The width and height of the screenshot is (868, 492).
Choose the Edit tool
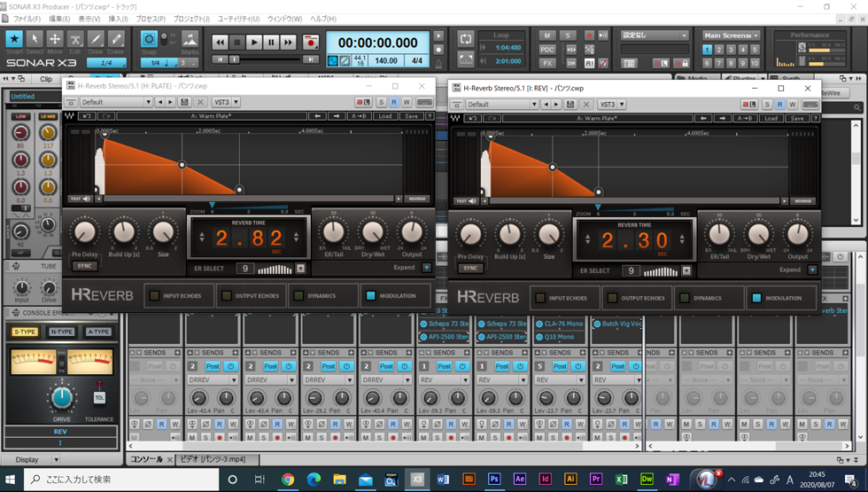point(74,39)
